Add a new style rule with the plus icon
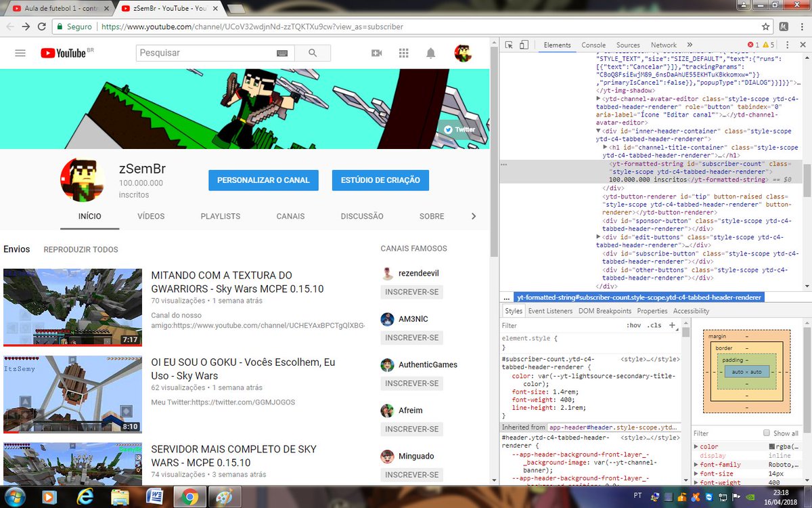The width and height of the screenshot is (812, 508). [672, 325]
